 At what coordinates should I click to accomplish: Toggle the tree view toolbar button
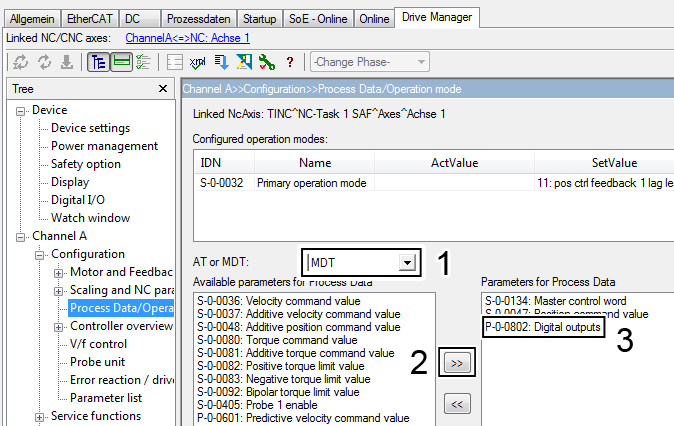98,62
